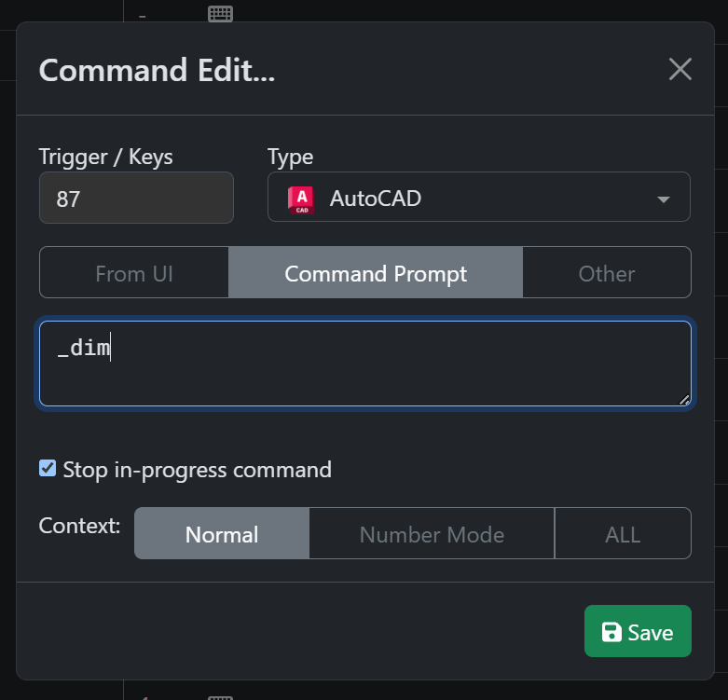Click the keyboard icon above the dialog
The image size is (728, 700).
tap(220, 13)
